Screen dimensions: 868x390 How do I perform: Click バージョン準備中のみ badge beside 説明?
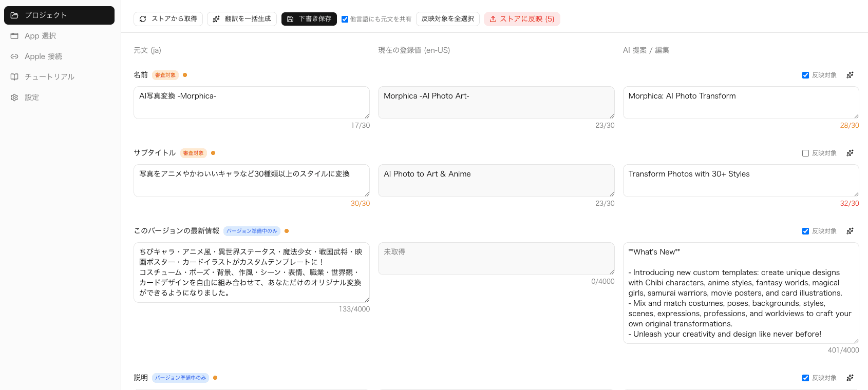180,378
